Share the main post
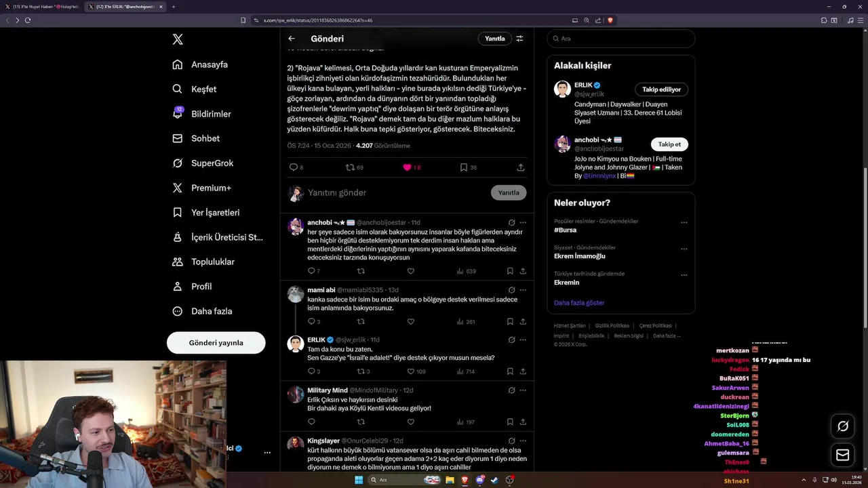 521,167
